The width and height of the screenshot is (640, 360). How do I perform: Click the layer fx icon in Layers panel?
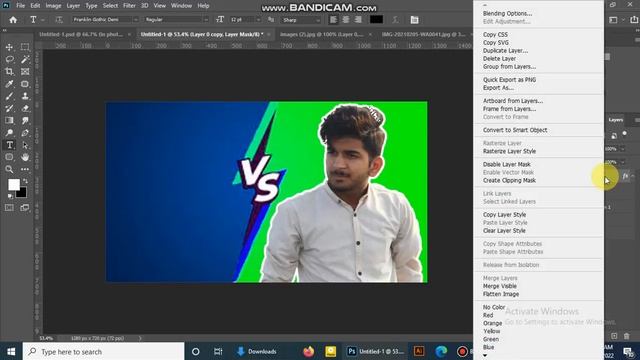click(625, 176)
